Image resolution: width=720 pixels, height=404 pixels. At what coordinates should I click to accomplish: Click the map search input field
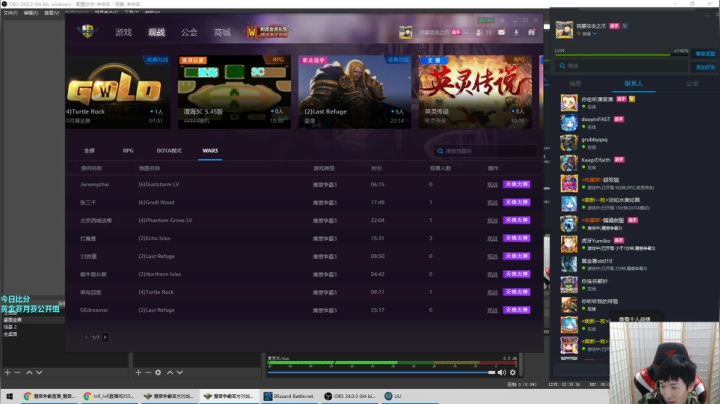(485, 151)
